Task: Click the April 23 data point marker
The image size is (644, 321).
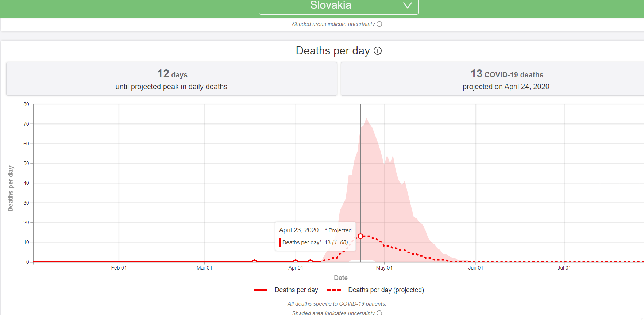Action: click(x=360, y=236)
